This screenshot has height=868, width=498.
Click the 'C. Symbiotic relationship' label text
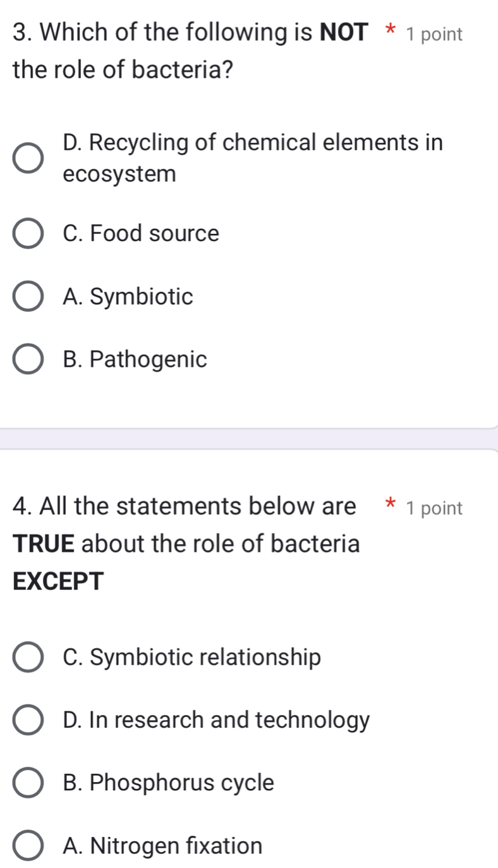(x=192, y=657)
